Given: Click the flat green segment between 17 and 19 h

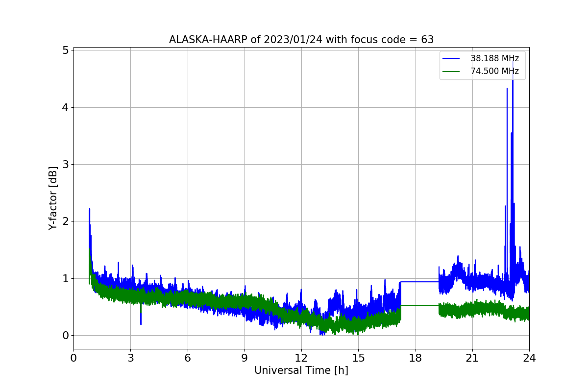Looking at the screenshot, I should [x=419, y=305].
